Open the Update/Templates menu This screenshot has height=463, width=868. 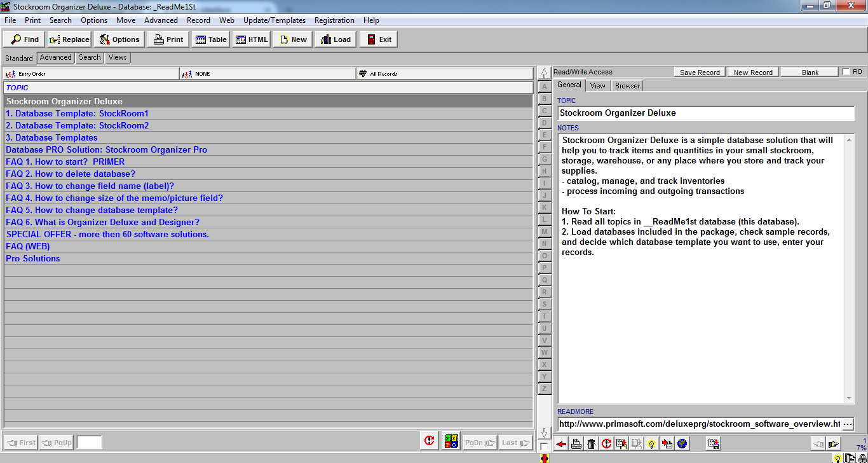275,20
